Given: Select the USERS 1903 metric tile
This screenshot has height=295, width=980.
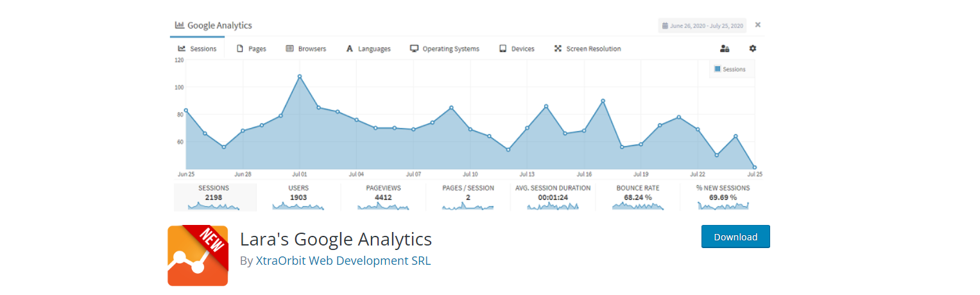Looking at the screenshot, I should point(298,197).
